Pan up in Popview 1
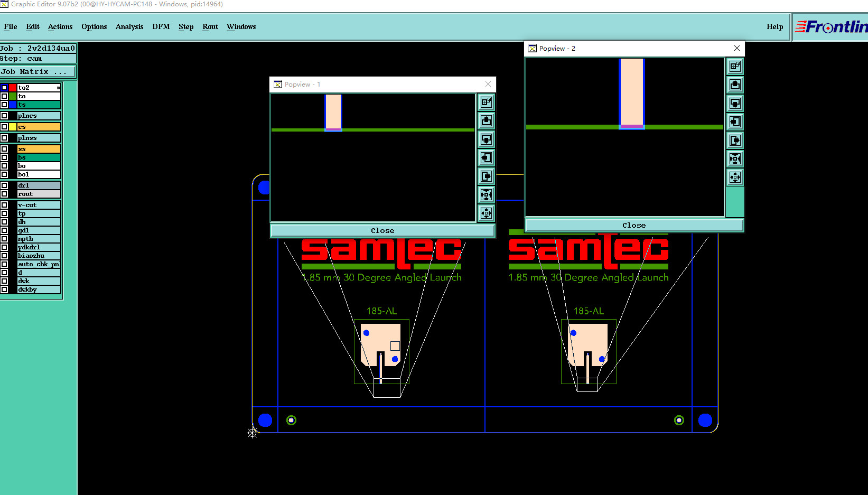Viewport: 868px width, 495px height. point(486,121)
